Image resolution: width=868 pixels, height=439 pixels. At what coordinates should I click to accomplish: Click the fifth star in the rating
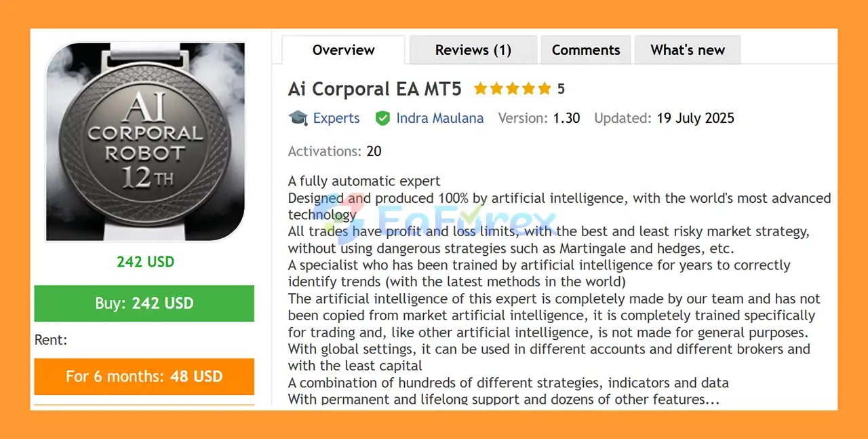(x=545, y=89)
